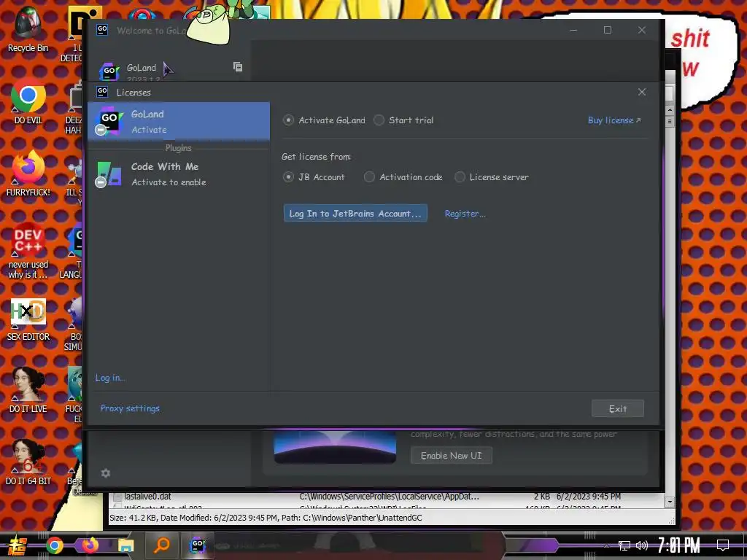Open the Firefox desktop shortcut
This screenshot has width=747, height=560.
[x=28, y=174]
